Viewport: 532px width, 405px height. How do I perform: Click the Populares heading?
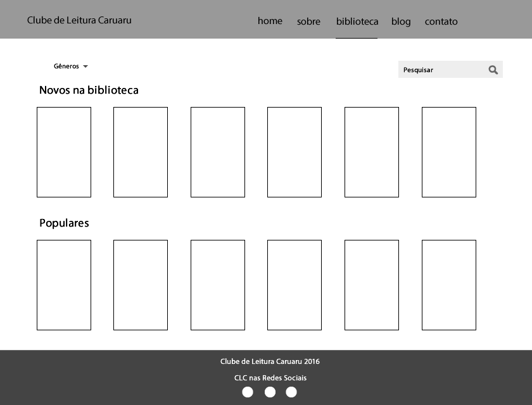coord(64,223)
